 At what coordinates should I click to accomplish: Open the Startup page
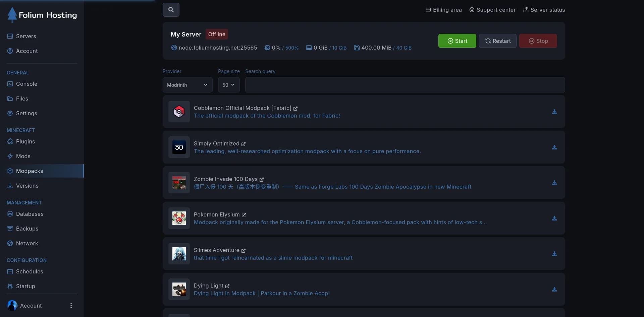click(x=42, y=286)
